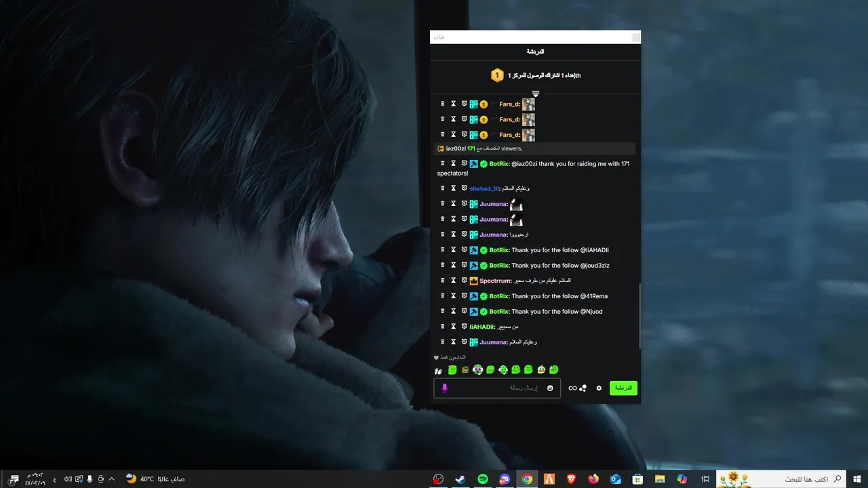
Task: Open Task View on the taskbar
Action: click(x=705, y=479)
